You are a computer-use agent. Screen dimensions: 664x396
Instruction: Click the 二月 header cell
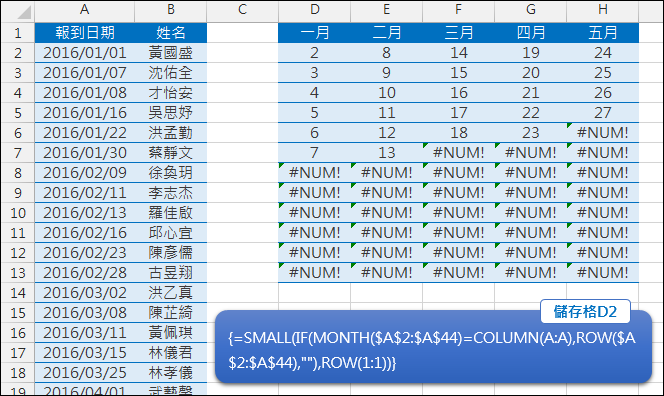point(386,33)
